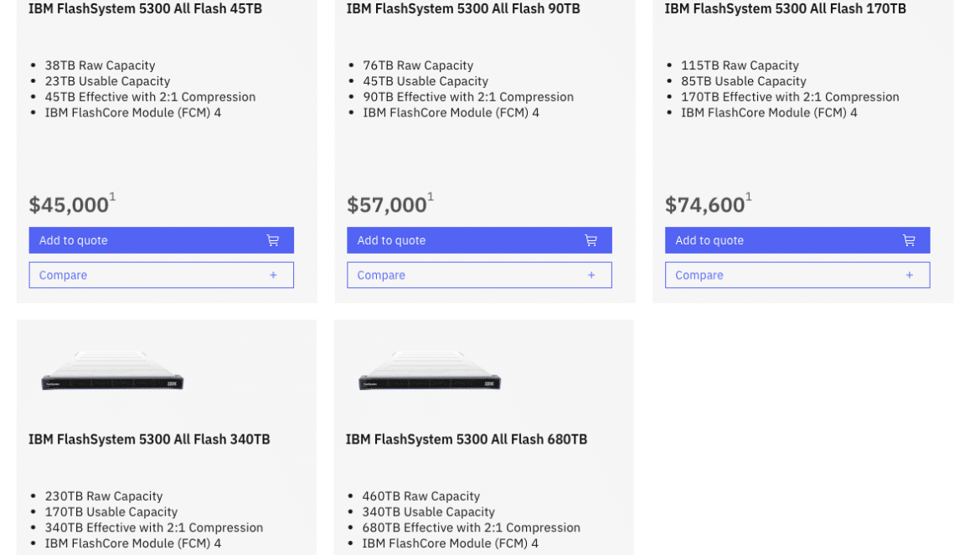Open IBM FlashSystem 5300 All Flash 680TB title
The image size is (980, 555).
[x=467, y=439]
